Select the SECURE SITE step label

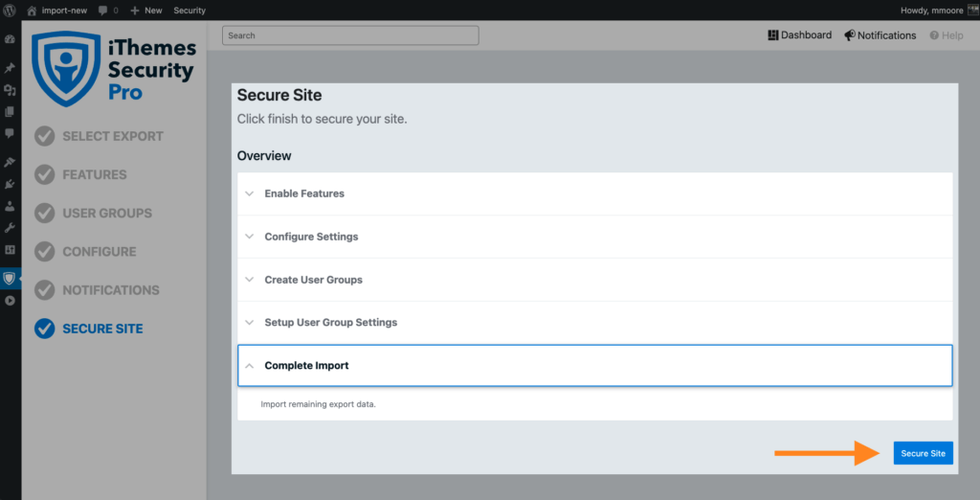(102, 329)
